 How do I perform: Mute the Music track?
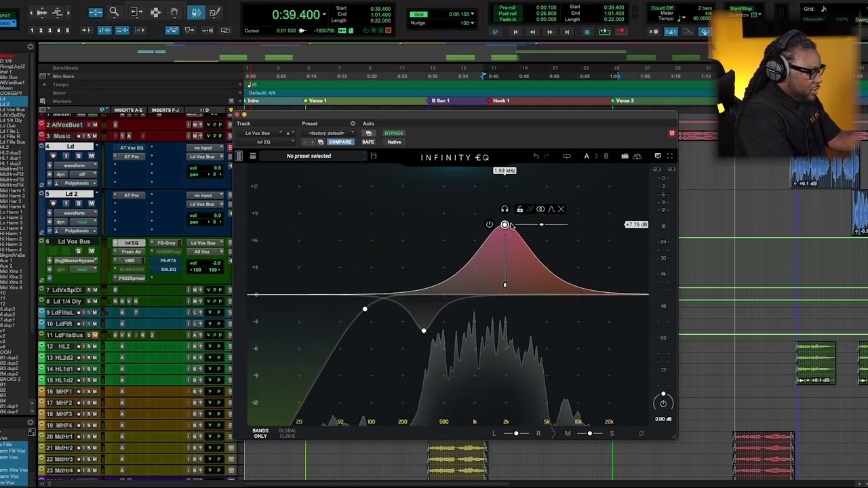coord(94,136)
